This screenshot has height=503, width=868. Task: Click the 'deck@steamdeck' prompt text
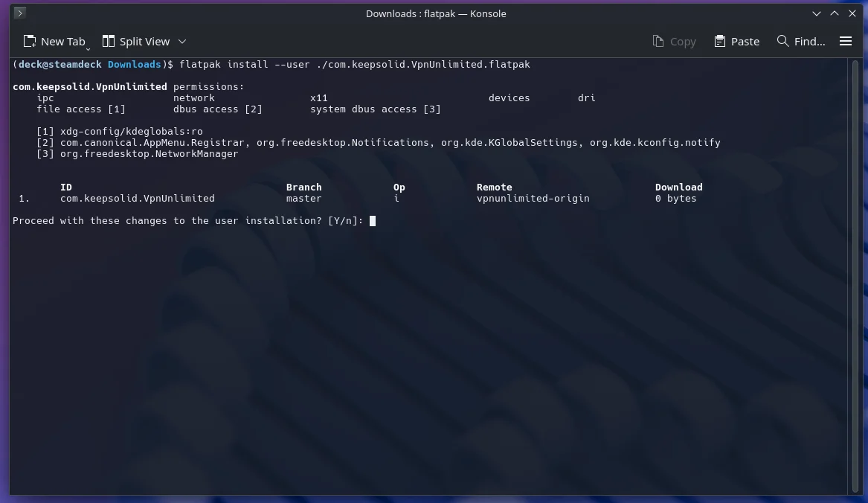point(60,64)
